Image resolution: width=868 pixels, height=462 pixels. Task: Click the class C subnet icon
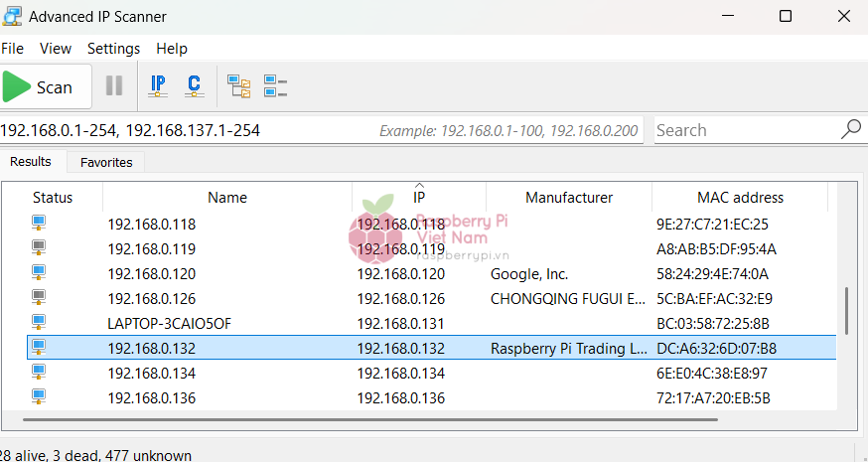pyautogui.click(x=195, y=86)
